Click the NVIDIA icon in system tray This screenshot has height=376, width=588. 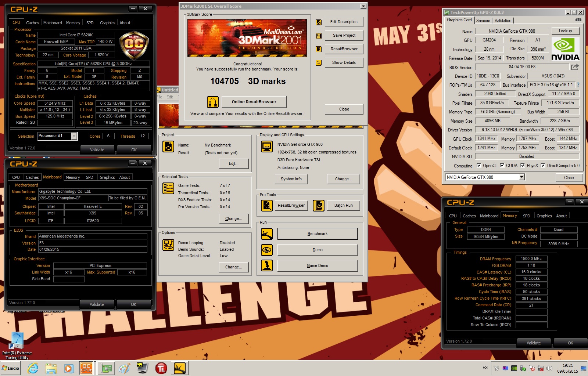(x=514, y=368)
